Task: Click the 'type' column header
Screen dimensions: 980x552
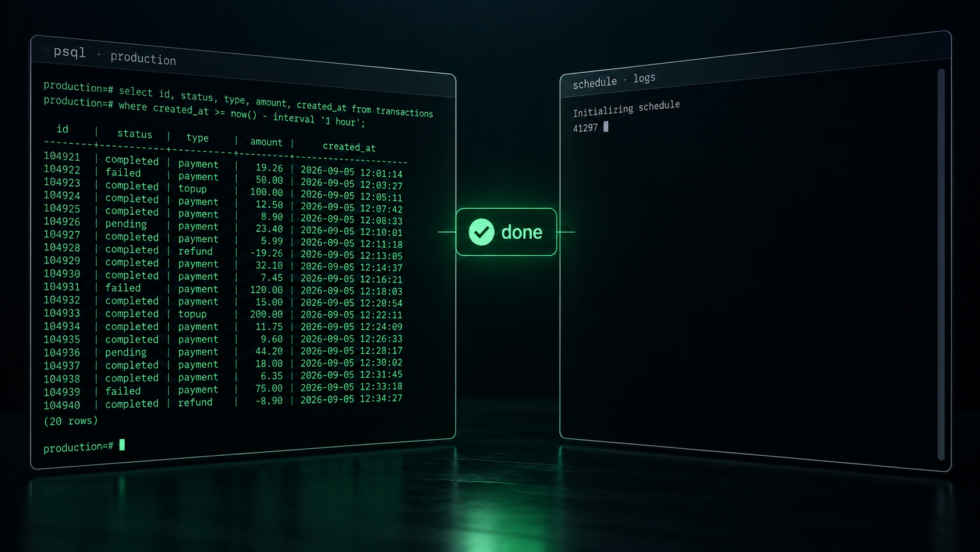Action: point(198,138)
